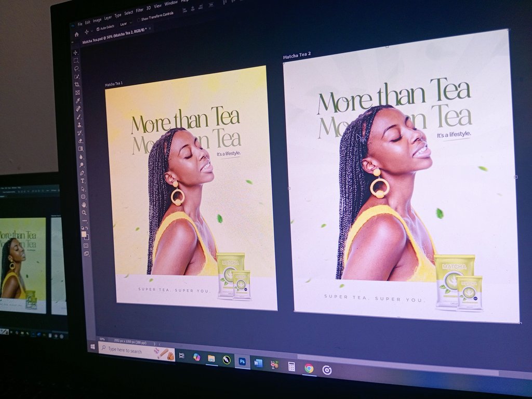532x399 pixels.
Task: Toggle the Auto-Select checkbox
Action: click(98, 29)
